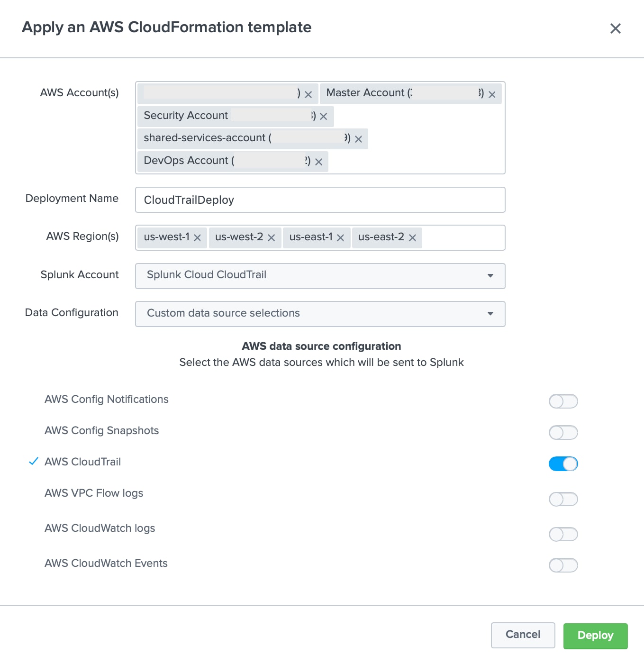Select the AWS CloudWatch logs label
Screen dimensions: 644x664
(100, 528)
